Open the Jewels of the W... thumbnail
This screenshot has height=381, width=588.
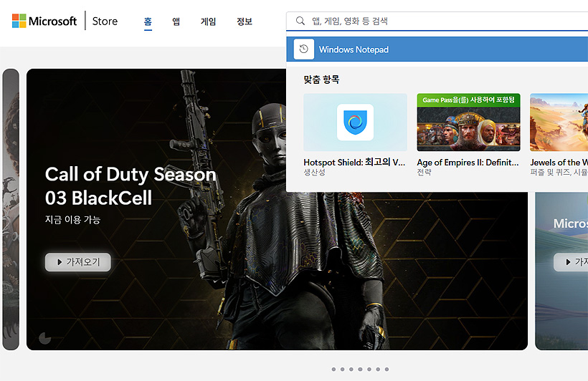pyautogui.click(x=559, y=122)
